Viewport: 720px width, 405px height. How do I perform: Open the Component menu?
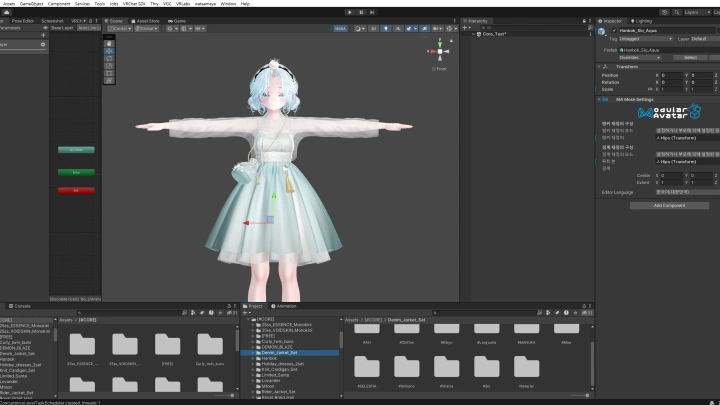coord(59,4)
